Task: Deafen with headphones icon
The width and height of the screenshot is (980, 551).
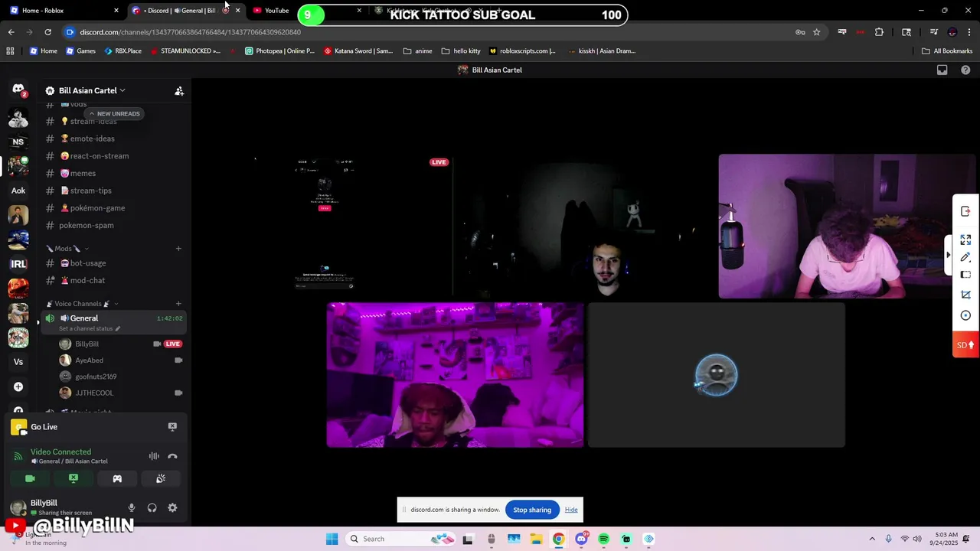Action: pyautogui.click(x=152, y=507)
